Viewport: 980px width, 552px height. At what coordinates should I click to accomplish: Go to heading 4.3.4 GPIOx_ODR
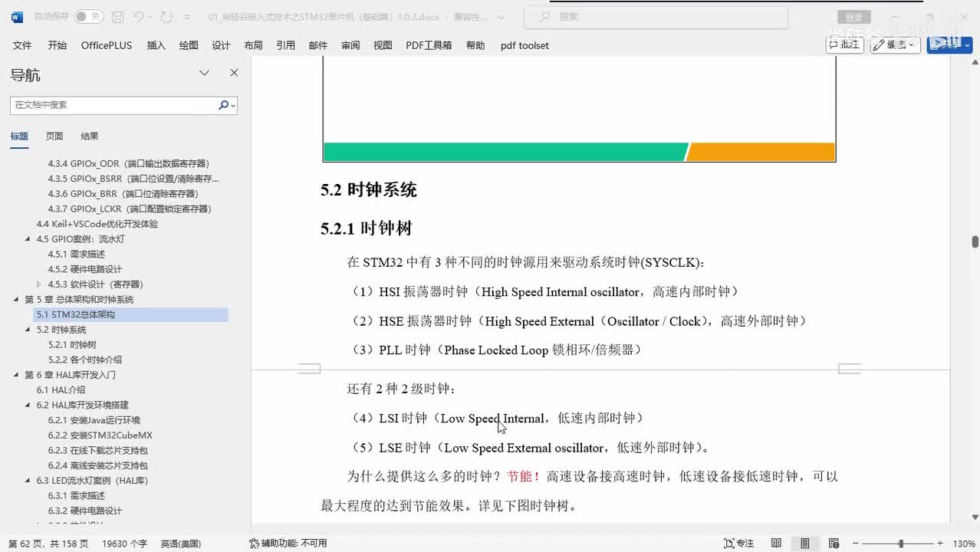129,163
